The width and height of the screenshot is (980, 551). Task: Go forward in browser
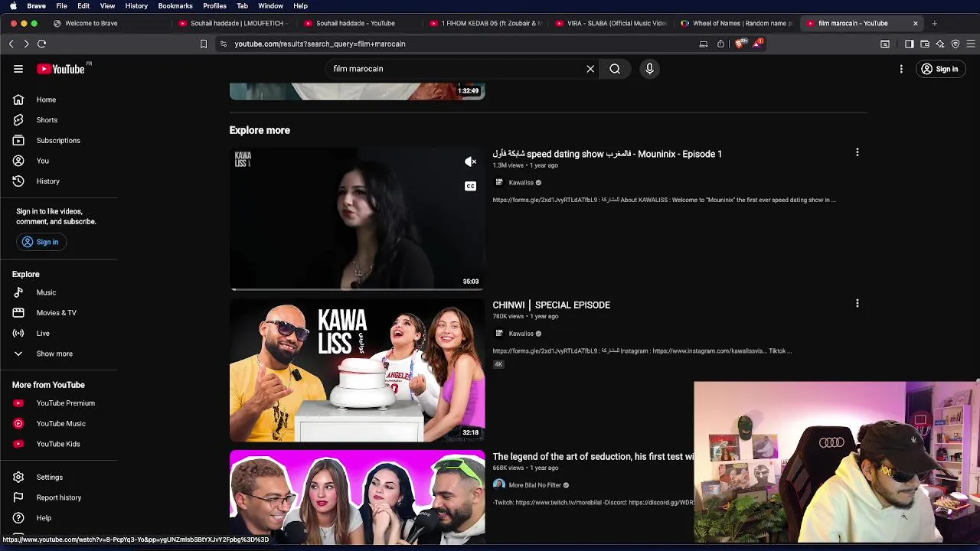tap(26, 44)
